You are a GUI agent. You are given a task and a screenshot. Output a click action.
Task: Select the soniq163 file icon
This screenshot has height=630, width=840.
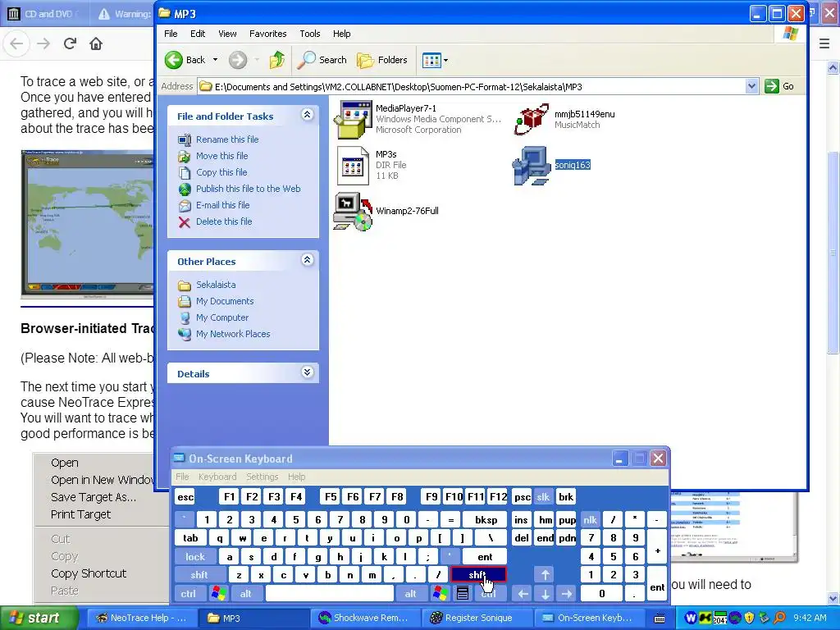(532, 165)
